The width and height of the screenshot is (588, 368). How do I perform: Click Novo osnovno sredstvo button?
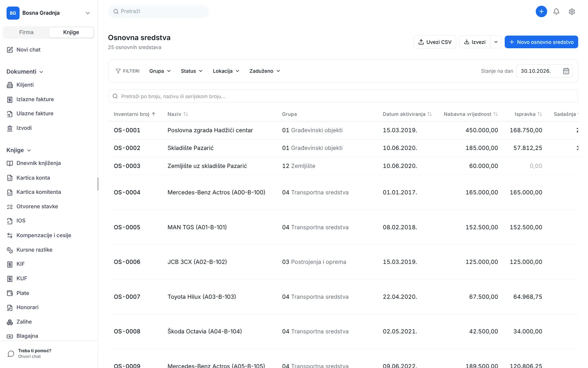tap(541, 42)
